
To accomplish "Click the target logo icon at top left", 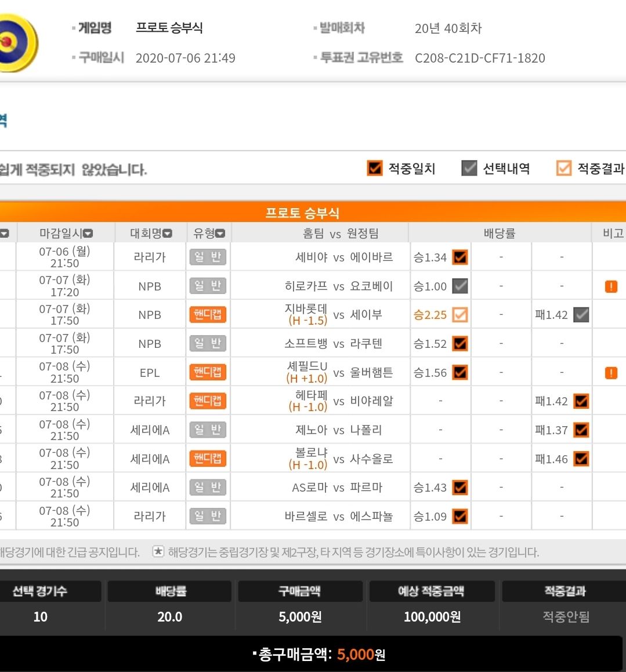I will click(x=15, y=43).
